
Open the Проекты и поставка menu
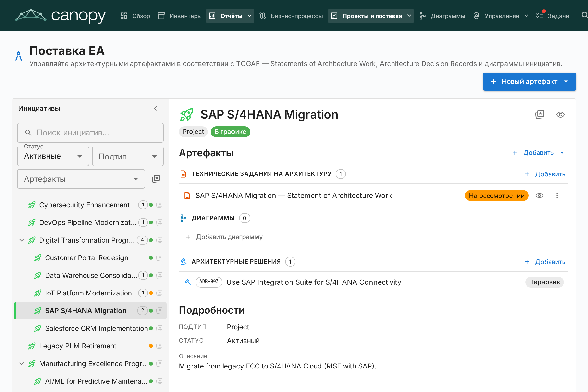point(371,16)
